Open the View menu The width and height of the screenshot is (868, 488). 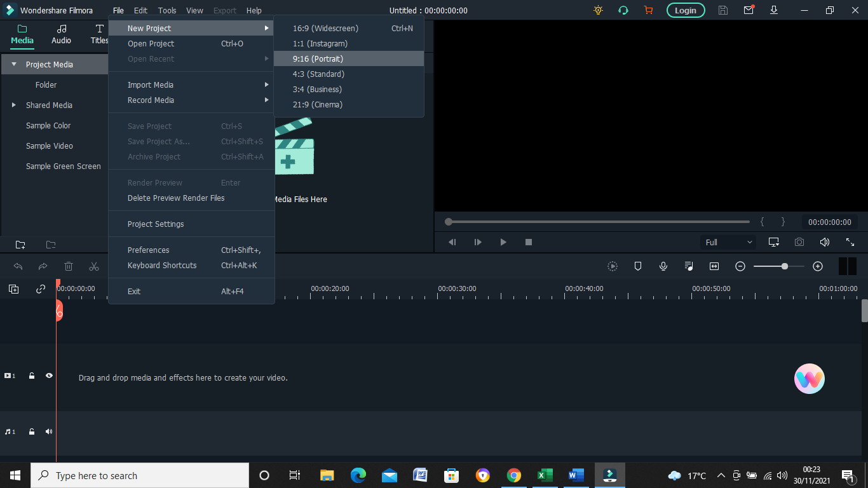194,10
